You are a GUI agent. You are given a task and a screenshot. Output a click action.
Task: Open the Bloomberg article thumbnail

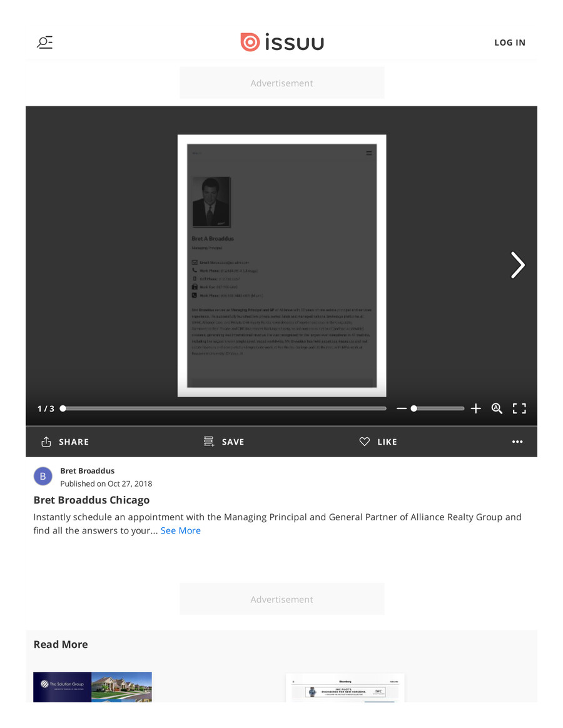click(x=345, y=688)
